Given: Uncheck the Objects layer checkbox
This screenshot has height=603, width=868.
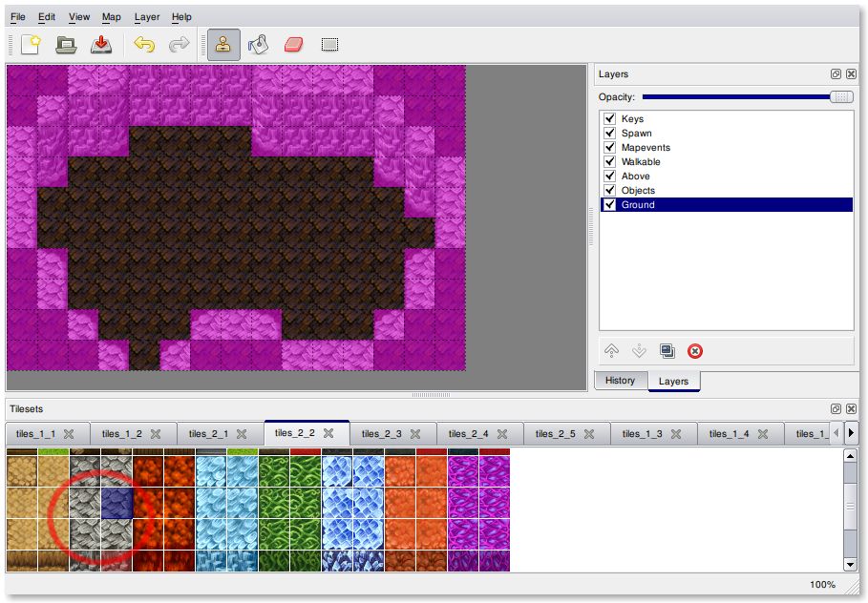Looking at the screenshot, I should coord(609,191).
